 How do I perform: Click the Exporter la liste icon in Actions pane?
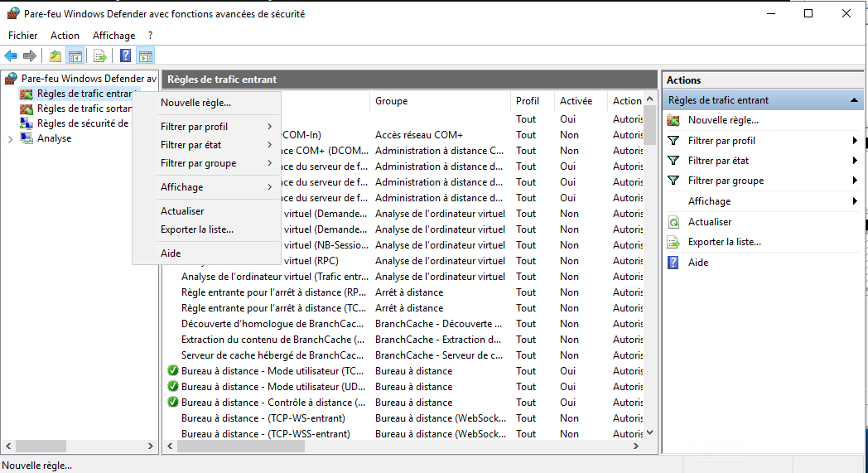[673, 242]
